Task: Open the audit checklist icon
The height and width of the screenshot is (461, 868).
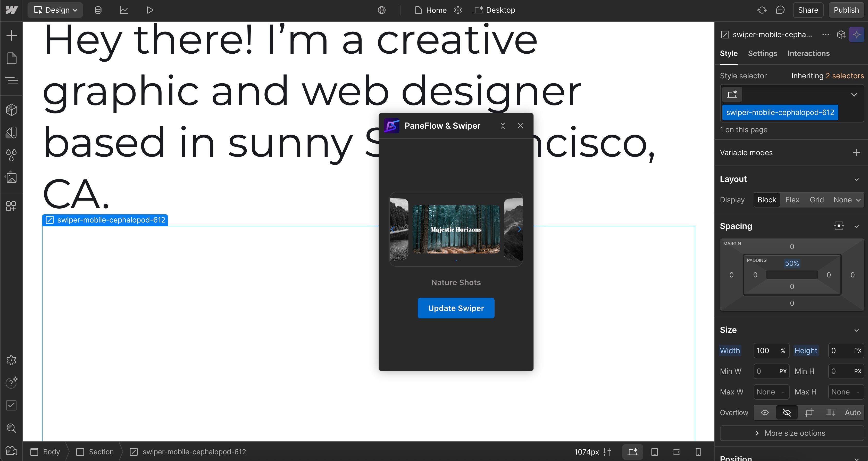Action: (x=11, y=405)
